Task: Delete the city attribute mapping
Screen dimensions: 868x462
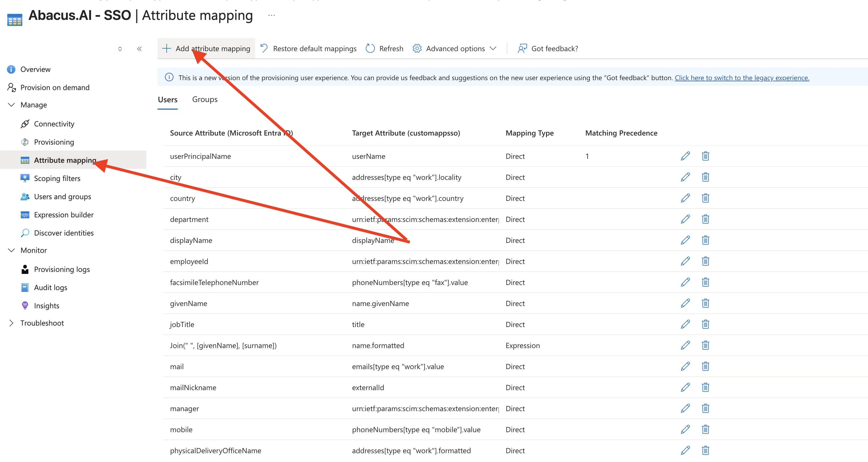Action: 705,177
